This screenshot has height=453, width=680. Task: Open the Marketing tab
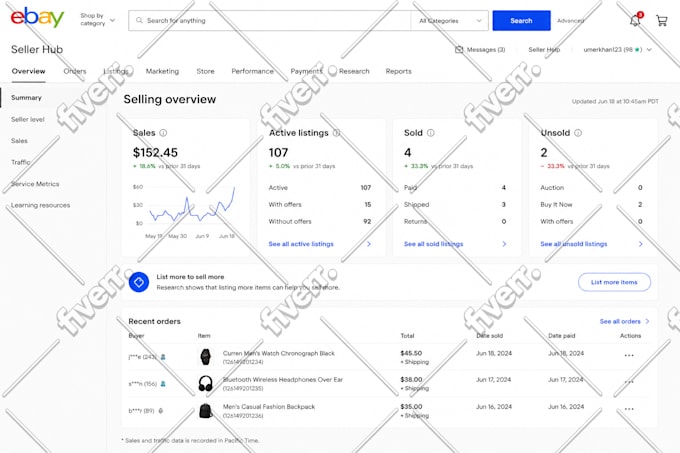[162, 71]
